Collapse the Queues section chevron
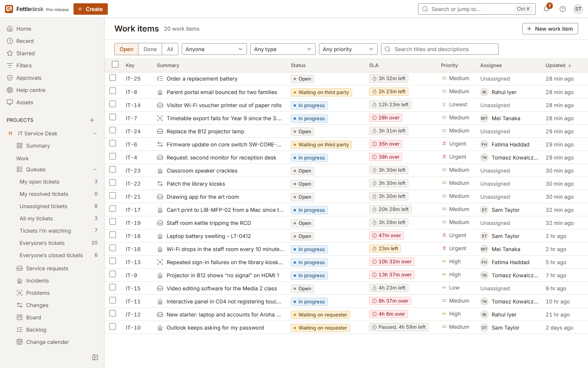This screenshot has width=588, height=368. [95, 169]
